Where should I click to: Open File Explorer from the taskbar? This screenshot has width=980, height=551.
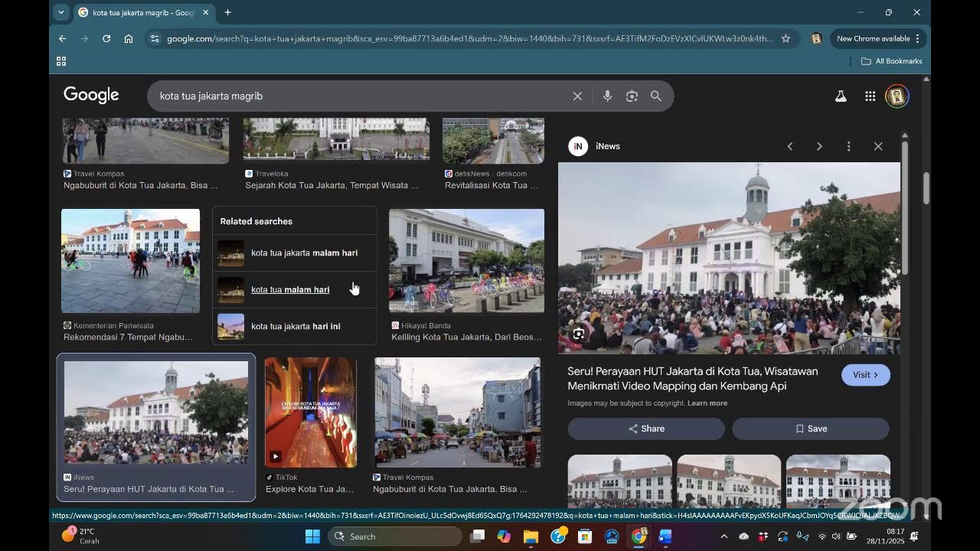531,536
